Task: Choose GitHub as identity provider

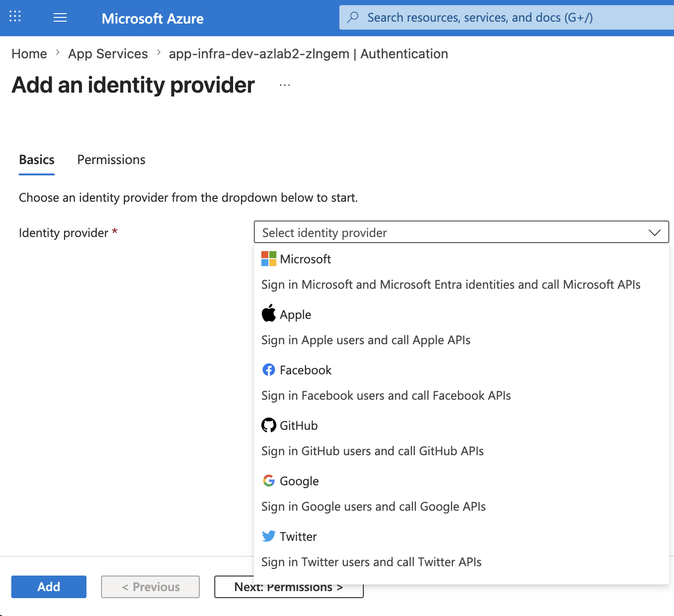Action: [461, 438]
